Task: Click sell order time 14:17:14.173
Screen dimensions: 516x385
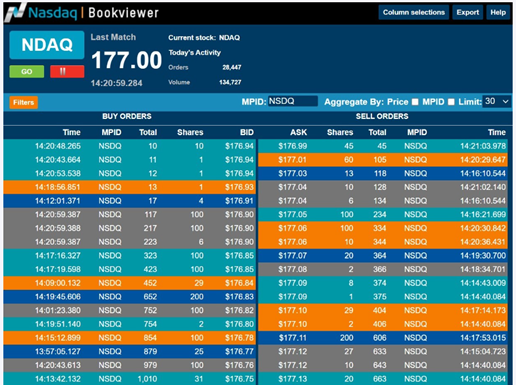Action: tap(483, 310)
